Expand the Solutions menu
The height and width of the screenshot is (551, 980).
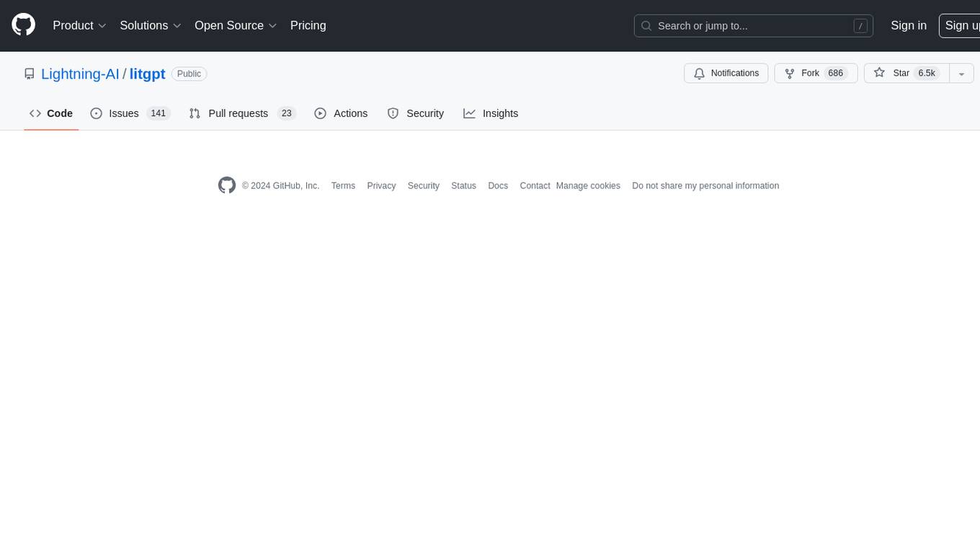151,25
